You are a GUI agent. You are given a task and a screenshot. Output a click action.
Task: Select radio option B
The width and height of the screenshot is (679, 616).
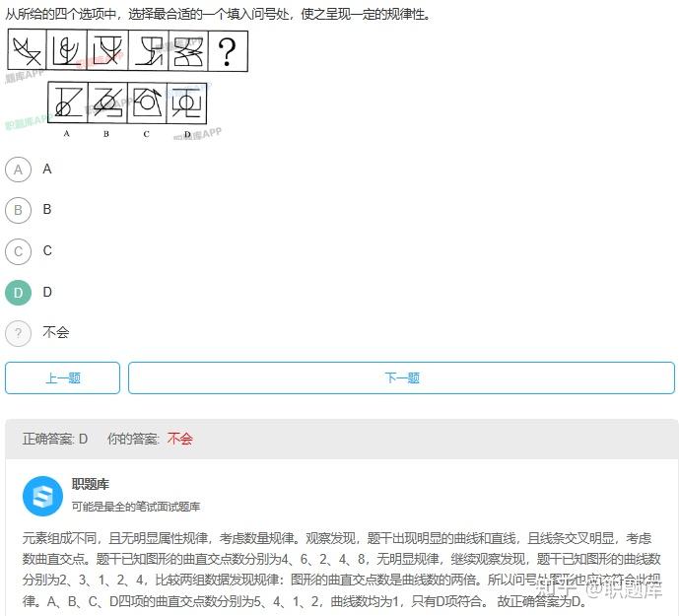click(x=18, y=210)
